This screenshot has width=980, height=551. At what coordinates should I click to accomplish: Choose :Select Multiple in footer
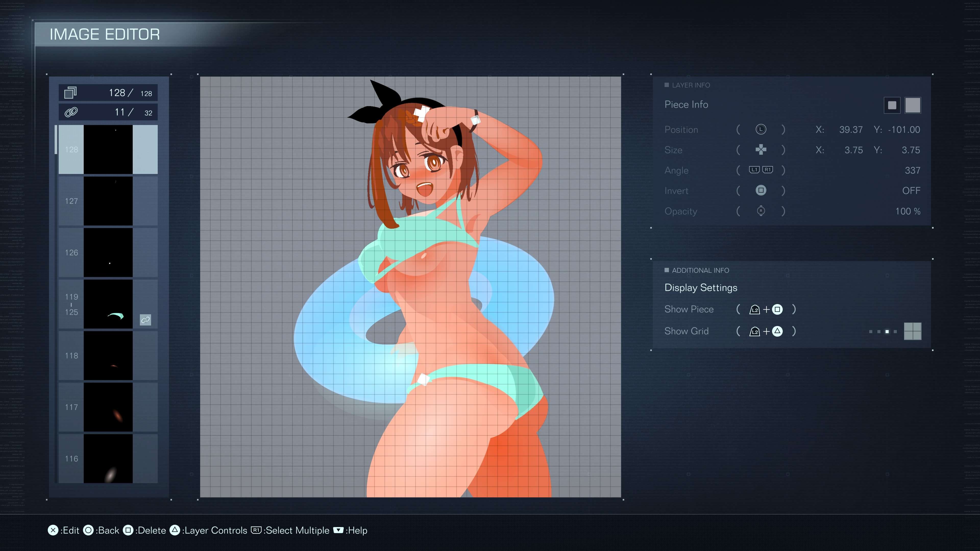[x=296, y=531]
